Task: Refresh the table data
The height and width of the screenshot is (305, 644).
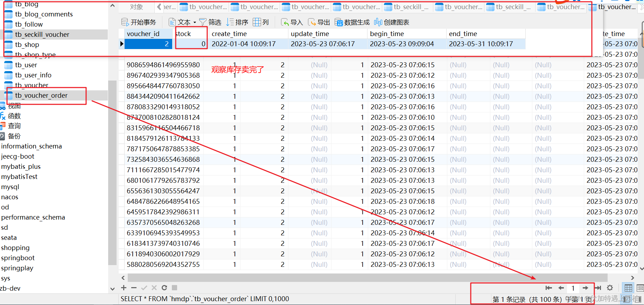Action: pyautogui.click(x=164, y=288)
